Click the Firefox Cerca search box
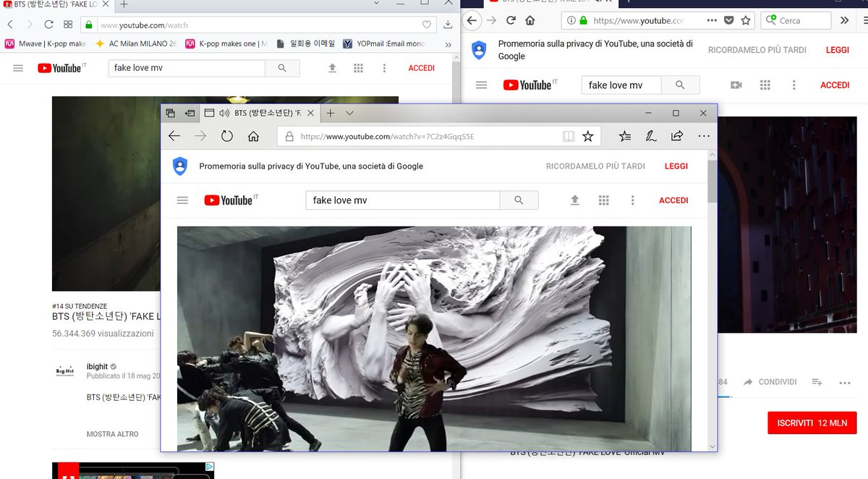 (796, 20)
